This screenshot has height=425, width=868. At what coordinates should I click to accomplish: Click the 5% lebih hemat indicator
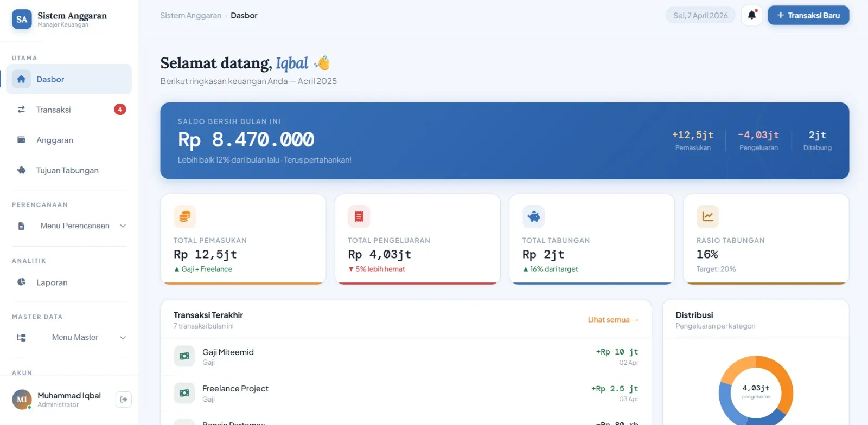tap(376, 269)
